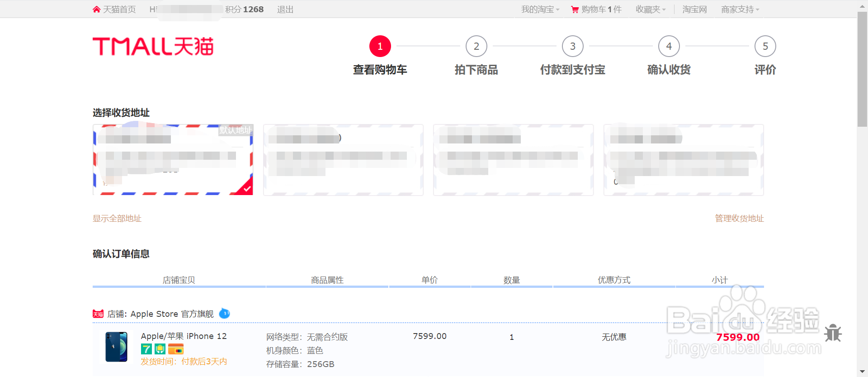
Task: Click step 3 circle 付款到支付宝
Action: (573, 46)
